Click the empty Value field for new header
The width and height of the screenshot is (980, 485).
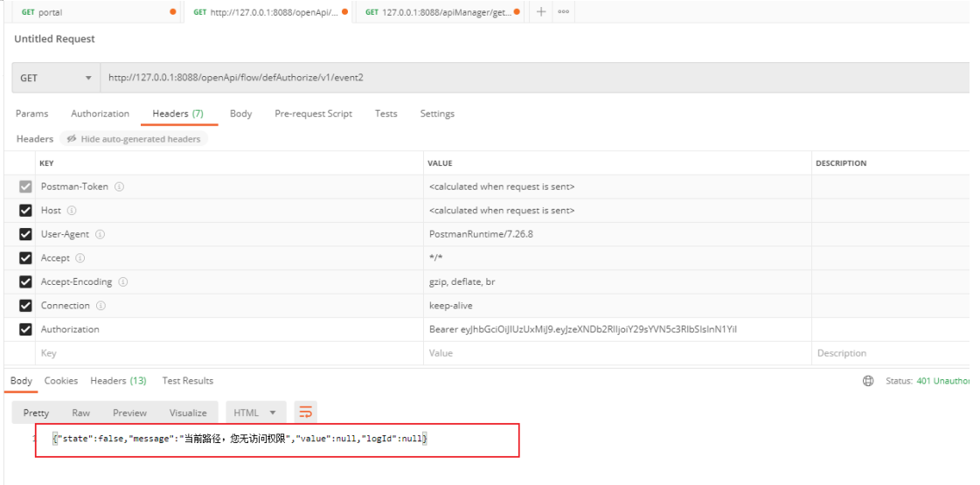[x=617, y=353]
